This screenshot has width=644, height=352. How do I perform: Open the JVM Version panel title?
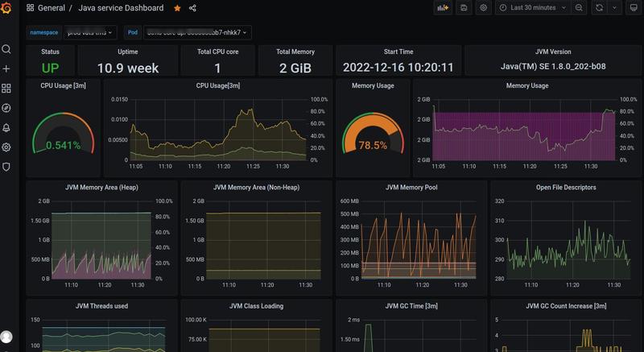553,52
